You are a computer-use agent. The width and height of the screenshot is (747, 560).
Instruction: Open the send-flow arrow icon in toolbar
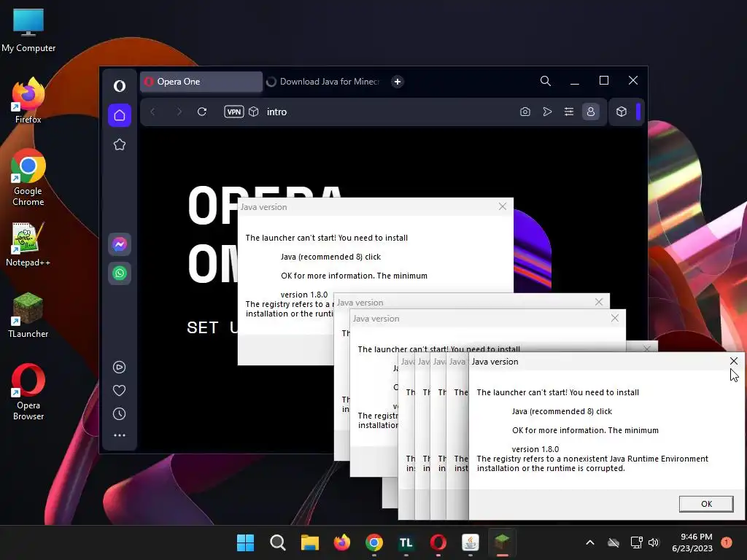pos(547,112)
